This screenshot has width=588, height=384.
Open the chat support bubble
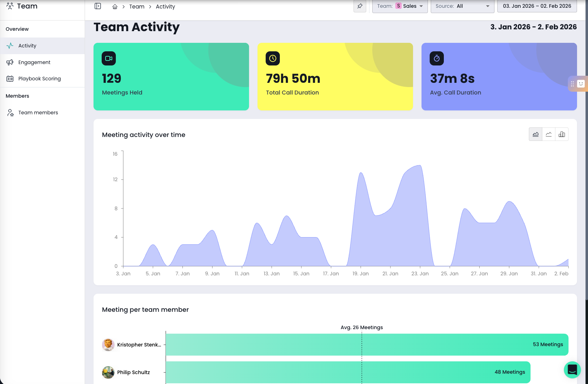point(572,369)
